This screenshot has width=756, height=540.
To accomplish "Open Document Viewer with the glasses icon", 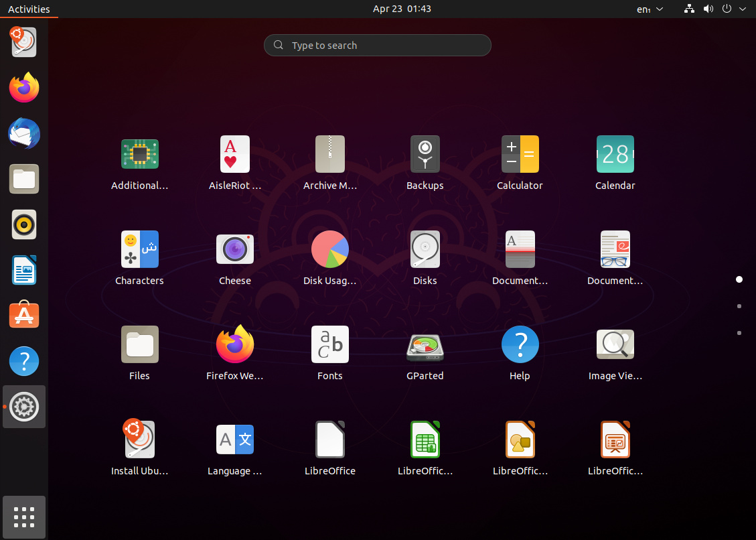I will click(x=615, y=249).
